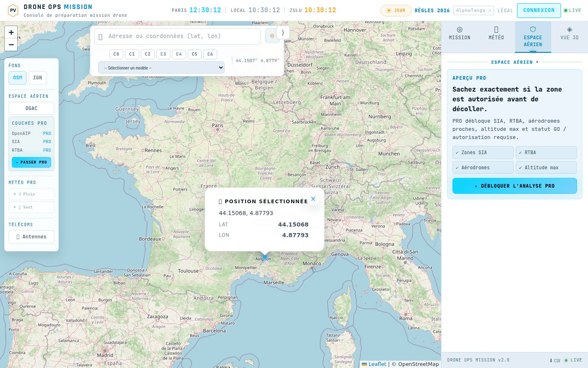Select drone class C4
This screenshot has height=368, width=588.
pos(179,54)
